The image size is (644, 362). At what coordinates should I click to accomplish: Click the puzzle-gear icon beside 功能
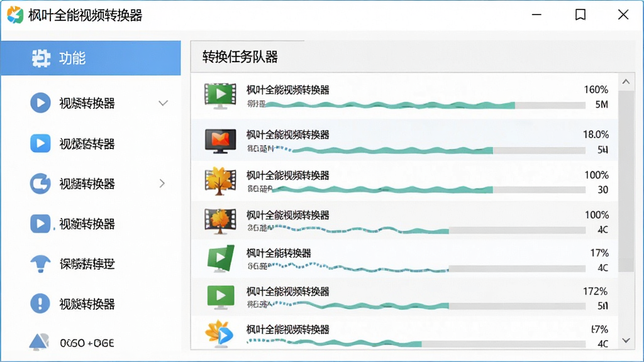(41, 58)
